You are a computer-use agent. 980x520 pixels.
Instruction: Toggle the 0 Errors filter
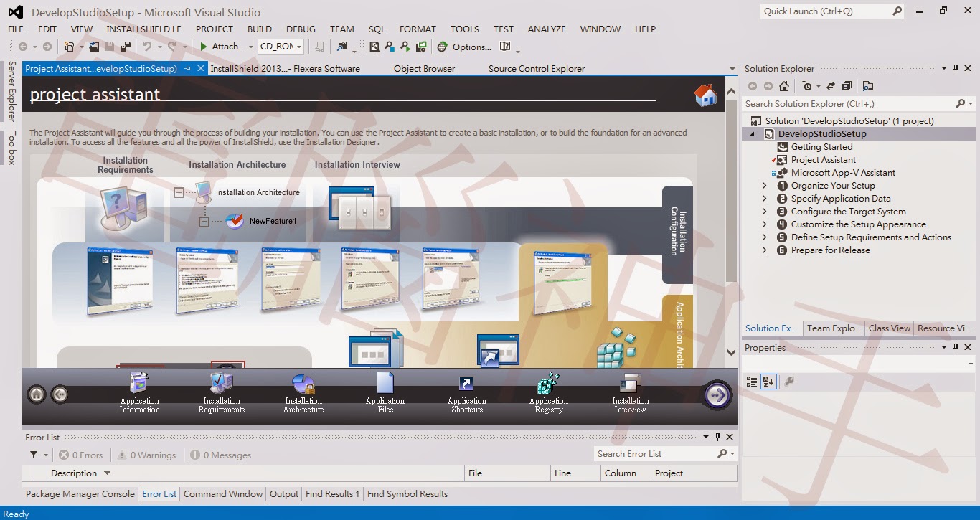(81, 455)
